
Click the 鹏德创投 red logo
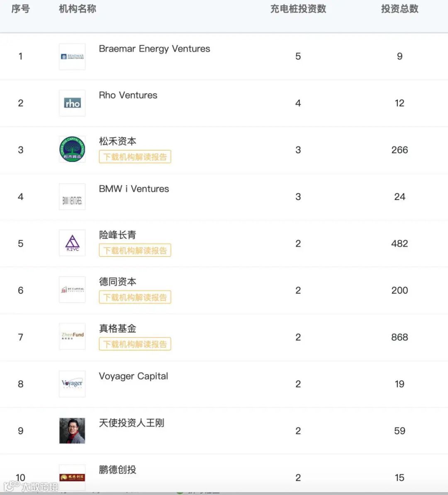(x=72, y=477)
